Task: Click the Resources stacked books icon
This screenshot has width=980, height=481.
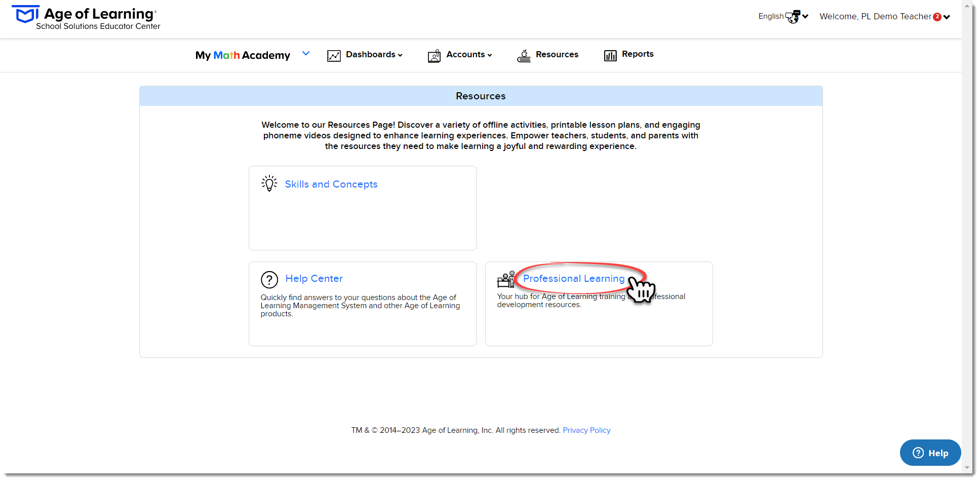Action: tap(524, 56)
